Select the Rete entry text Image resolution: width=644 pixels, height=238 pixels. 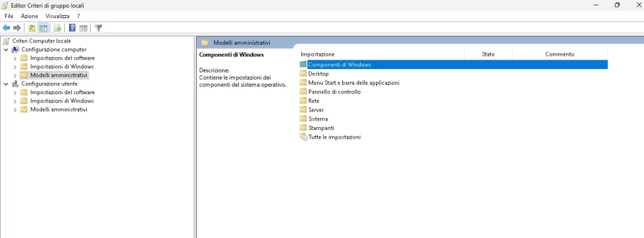point(314,100)
